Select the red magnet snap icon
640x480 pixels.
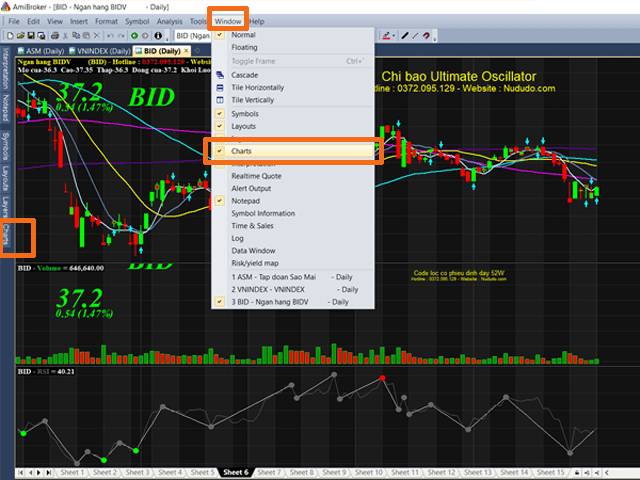[426, 36]
